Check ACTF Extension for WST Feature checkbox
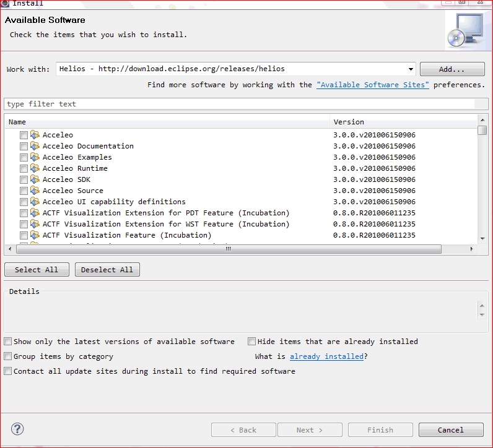Image resolution: width=493 pixels, height=448 pixels. coord(24,225)
